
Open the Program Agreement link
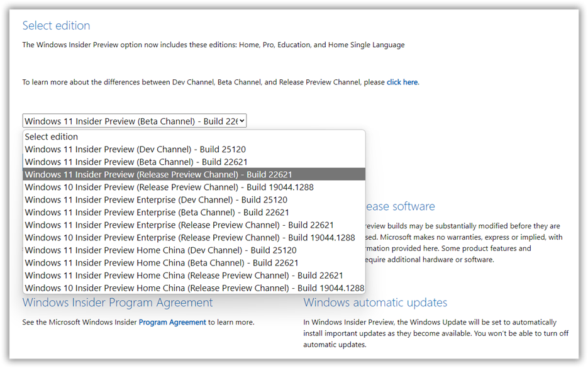point(172,322)
